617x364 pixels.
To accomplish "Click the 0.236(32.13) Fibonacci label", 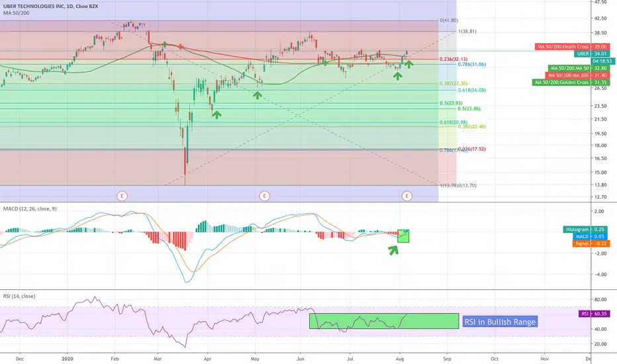I will [x=453, y=59].
